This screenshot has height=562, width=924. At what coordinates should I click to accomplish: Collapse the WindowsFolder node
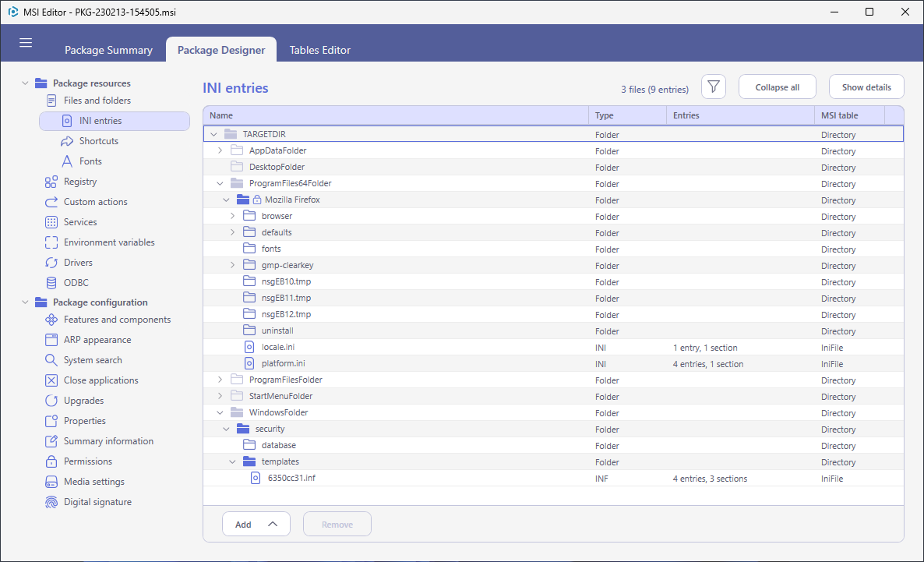point(220,413)
